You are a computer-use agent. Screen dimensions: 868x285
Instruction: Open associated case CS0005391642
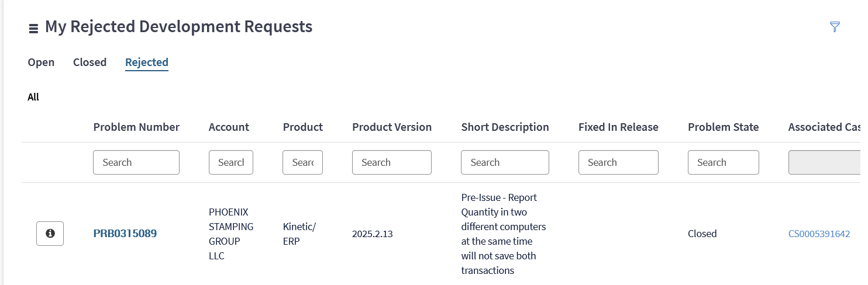coord(819,234)
